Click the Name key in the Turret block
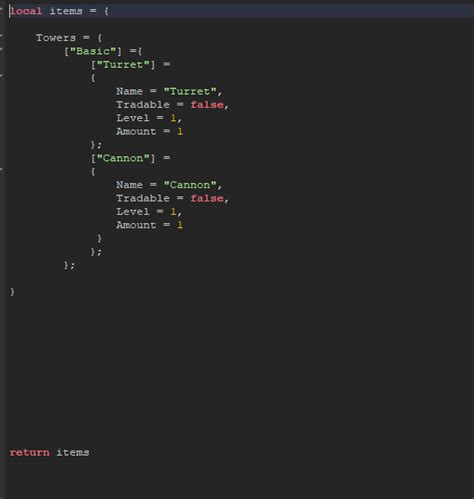Viewport: 474px width, 499px height. 129,91
